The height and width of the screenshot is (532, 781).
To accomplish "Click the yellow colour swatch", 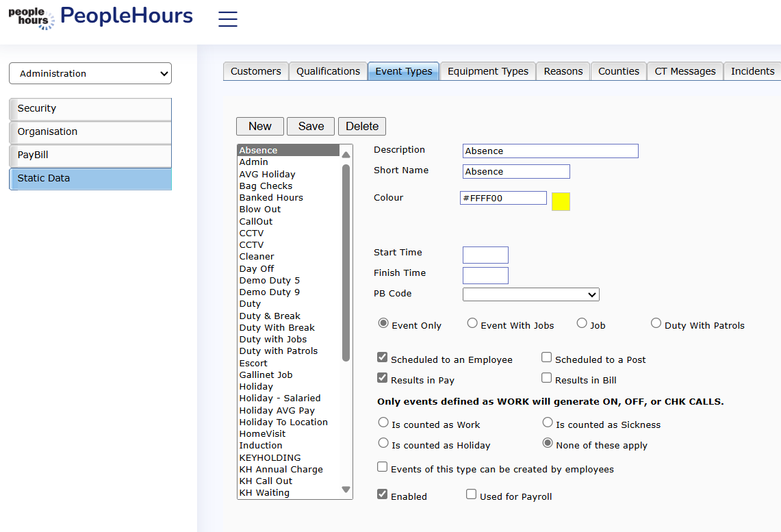I will [x=561, y=201].
